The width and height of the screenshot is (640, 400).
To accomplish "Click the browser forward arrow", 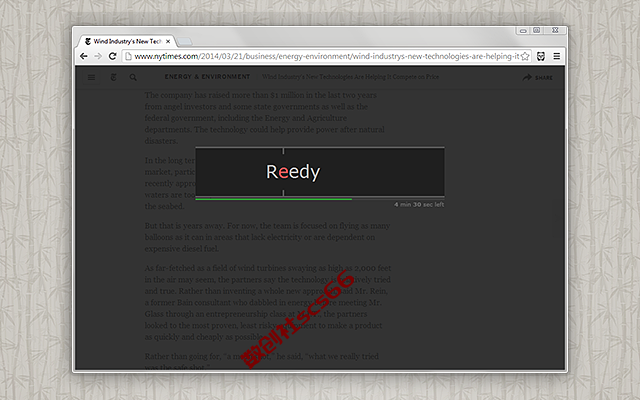I will [x=98, y=56].
